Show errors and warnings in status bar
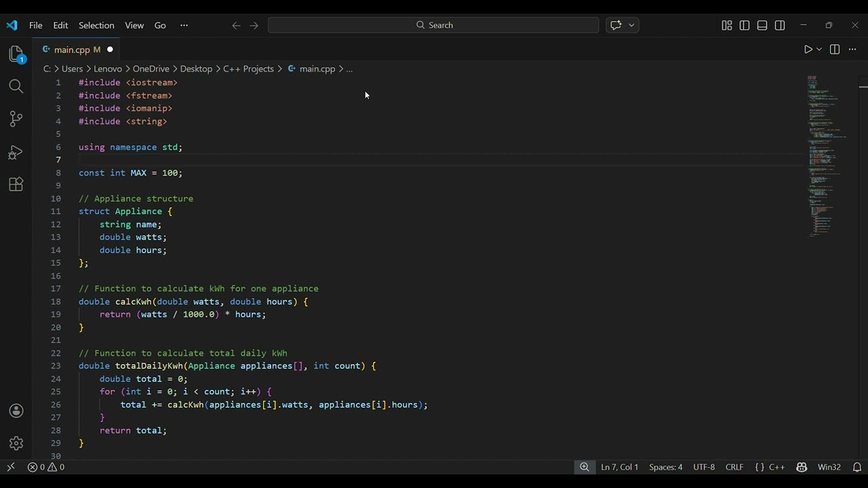The image size is (868, 488). click(46, 467)
